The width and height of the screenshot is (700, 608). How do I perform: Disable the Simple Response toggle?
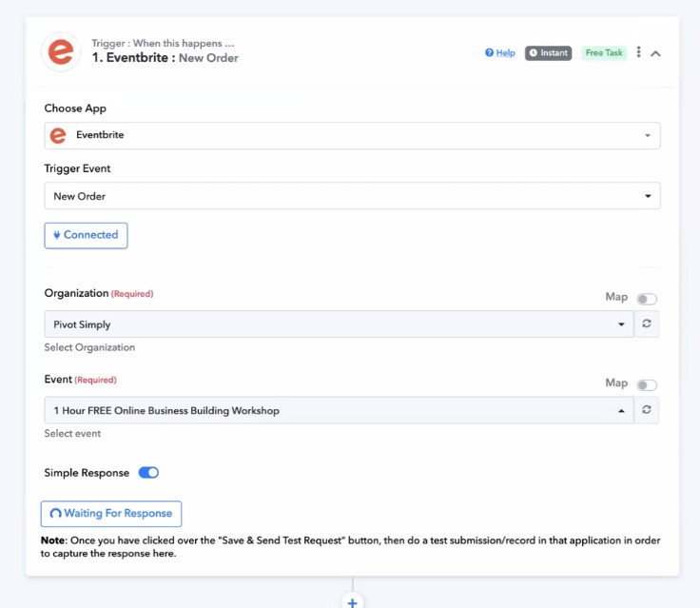(148, 473)
